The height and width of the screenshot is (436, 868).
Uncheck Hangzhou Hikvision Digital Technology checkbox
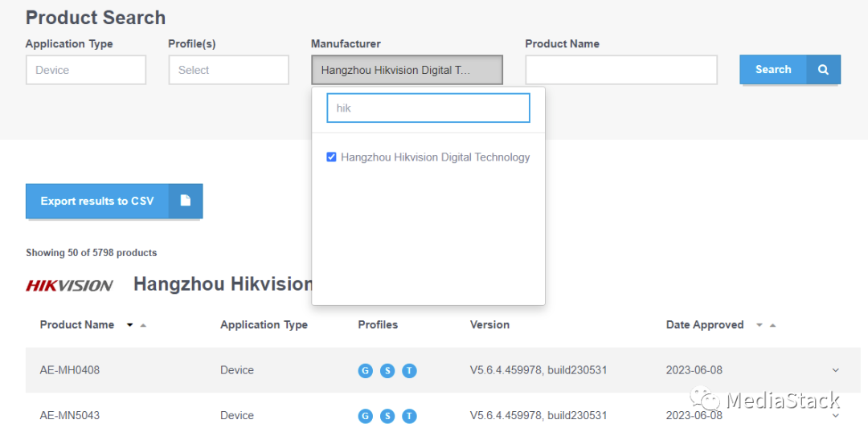331,157
